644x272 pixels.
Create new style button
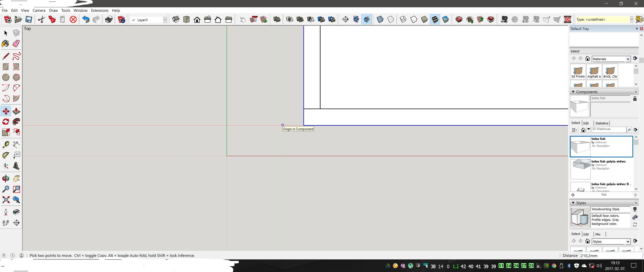tap(635, 217)
